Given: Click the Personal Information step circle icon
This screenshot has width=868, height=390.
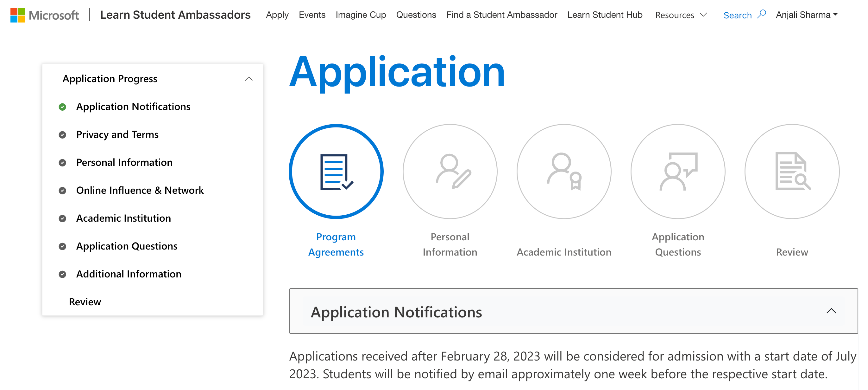Looking at the screenshot, I should click(450, 172).
